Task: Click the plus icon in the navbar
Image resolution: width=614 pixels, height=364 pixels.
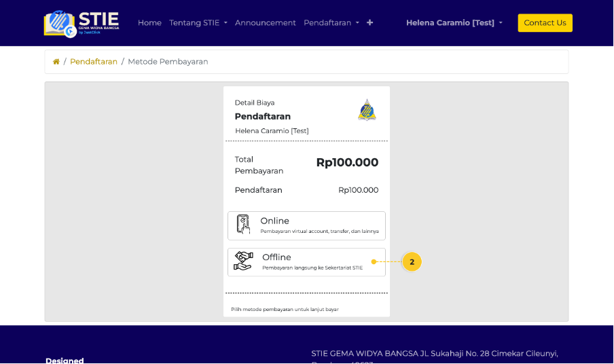Action: pyautogui.click(x=369, y=22)
